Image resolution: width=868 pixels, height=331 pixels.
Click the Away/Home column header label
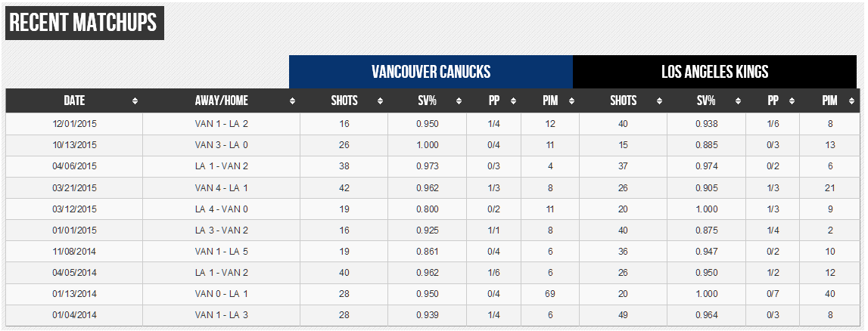(x=221, y=101)
